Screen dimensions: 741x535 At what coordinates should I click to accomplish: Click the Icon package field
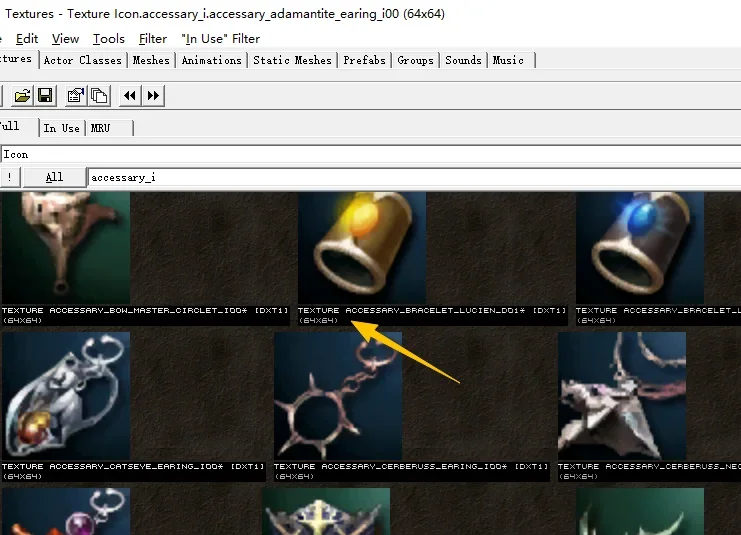pos(370,155)
